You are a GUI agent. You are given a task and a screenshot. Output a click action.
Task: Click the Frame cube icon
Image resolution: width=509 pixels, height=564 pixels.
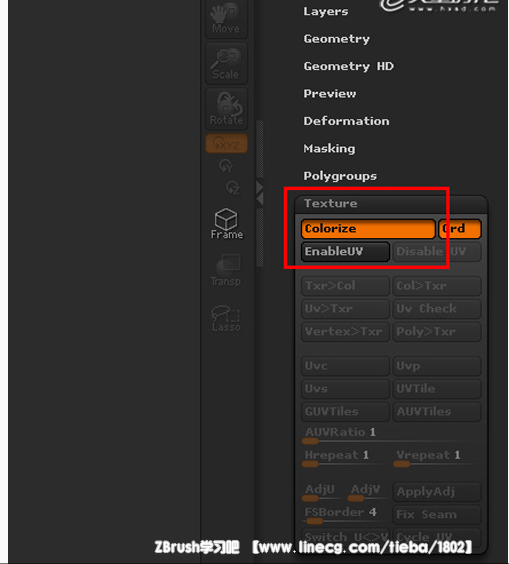coord(226,223)
